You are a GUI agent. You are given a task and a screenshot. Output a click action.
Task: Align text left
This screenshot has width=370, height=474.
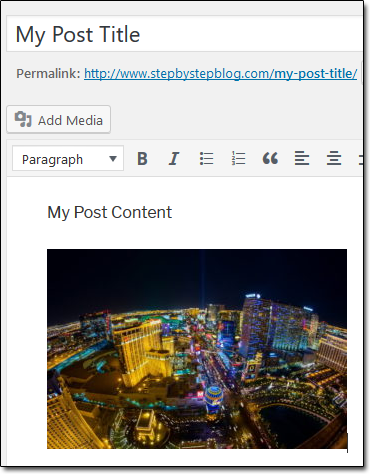tap(302, 158)
